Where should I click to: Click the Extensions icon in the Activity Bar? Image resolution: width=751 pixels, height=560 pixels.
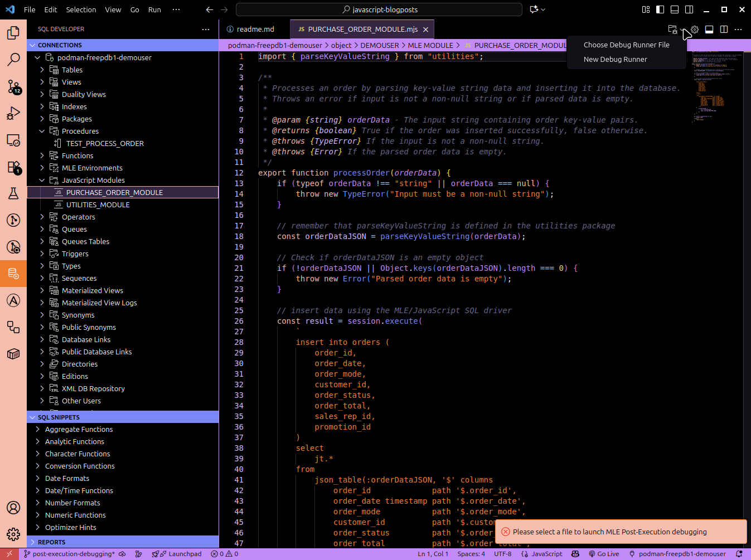click(x=13, y=167)
